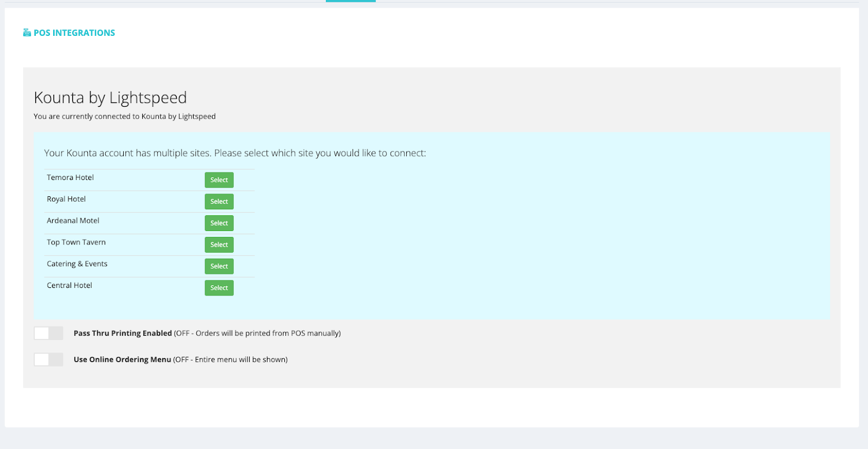Click the POS INTEGRATIONS heading text
The width and height of the screenshot is (868, 449).
coord(74,33)
